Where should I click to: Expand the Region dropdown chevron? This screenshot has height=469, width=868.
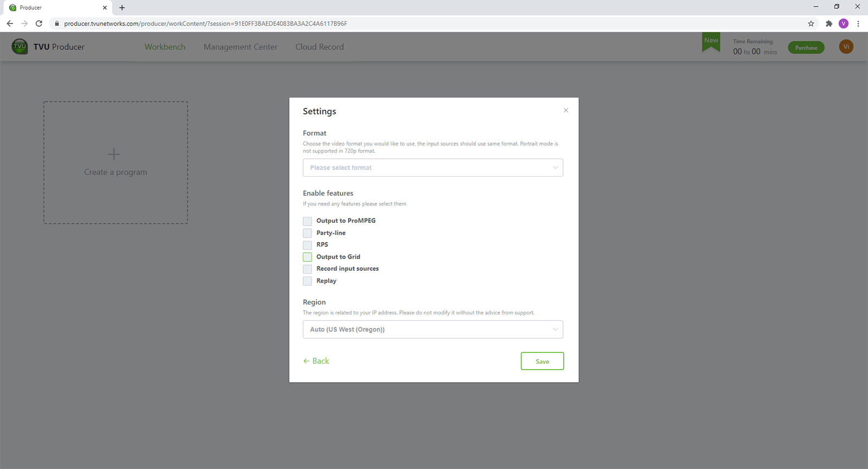pos(555,330)
